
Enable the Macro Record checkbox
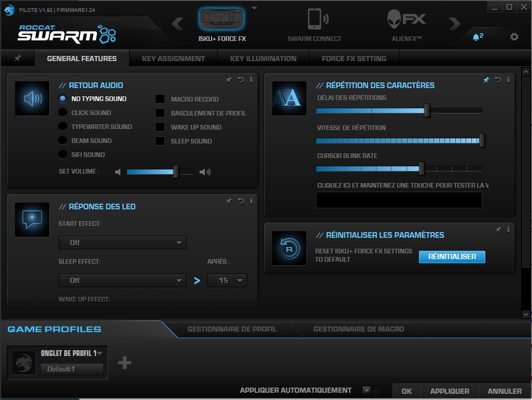coord(160,99)
